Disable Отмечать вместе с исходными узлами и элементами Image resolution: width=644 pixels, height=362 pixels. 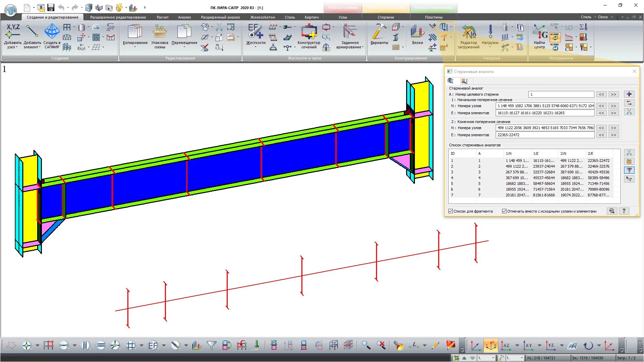pos(503,211)
